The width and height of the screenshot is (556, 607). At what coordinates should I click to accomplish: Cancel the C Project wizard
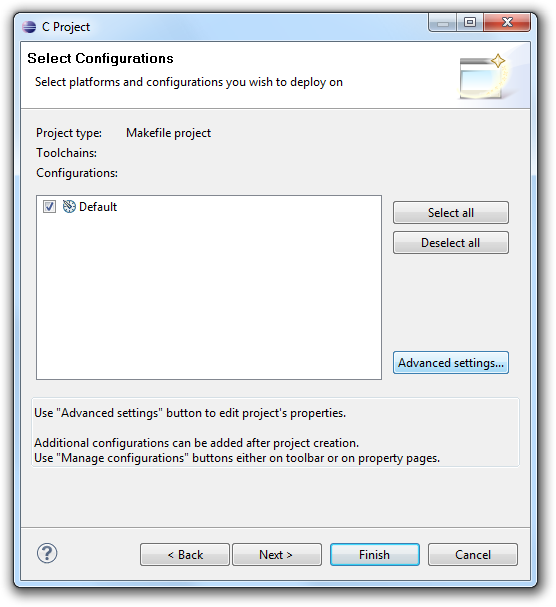pyautogui.click(x=473, y=554)
